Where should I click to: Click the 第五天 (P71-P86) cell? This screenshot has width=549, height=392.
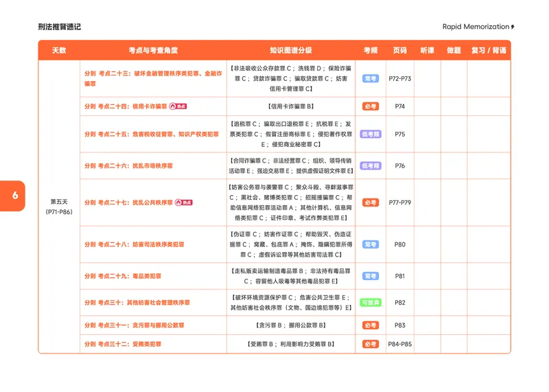click(59, 207)
